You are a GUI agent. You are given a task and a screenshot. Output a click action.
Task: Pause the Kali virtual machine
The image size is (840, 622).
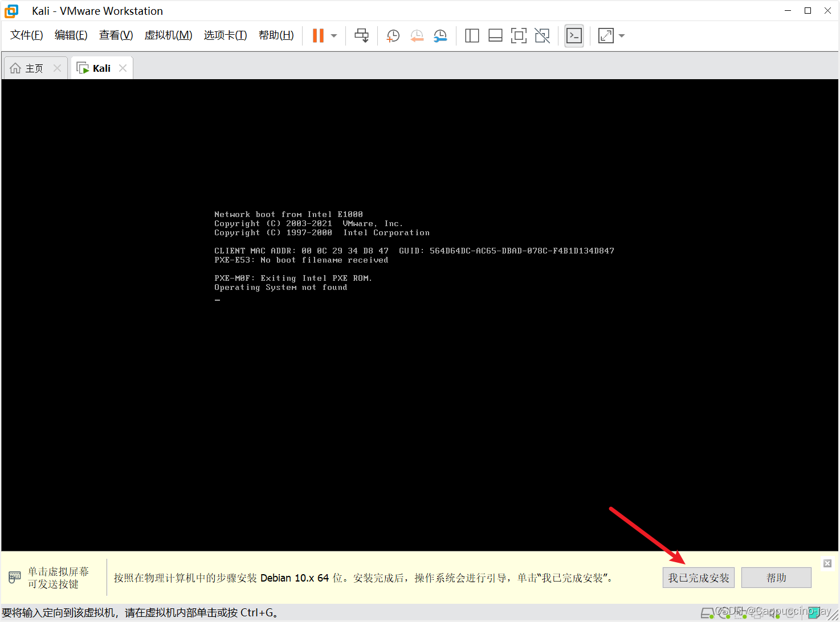[x=318, y=36]
